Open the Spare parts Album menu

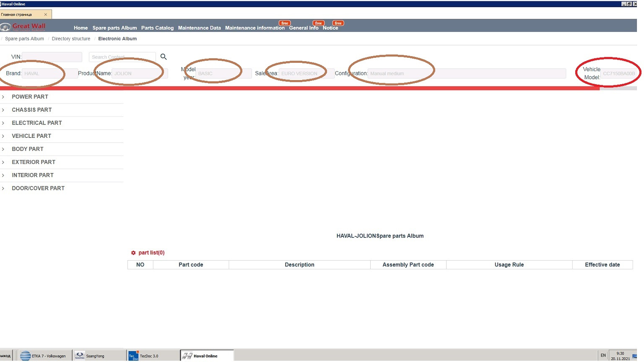coord(114,28)
